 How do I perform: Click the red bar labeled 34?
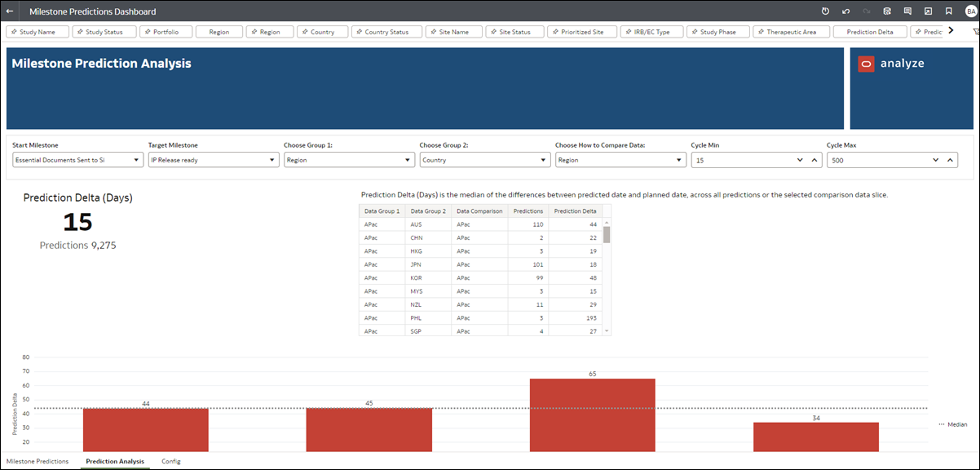coord(816,437)
